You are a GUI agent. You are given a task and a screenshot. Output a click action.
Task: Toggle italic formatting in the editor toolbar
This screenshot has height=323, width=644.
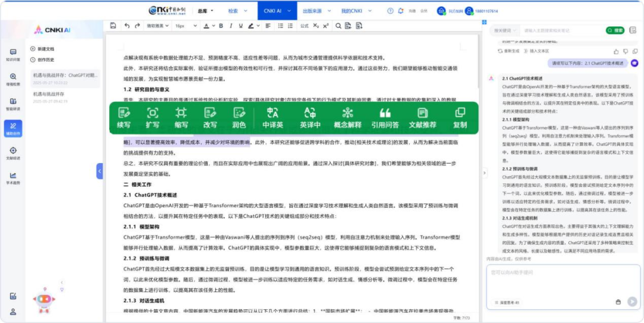tap(230, 26)
